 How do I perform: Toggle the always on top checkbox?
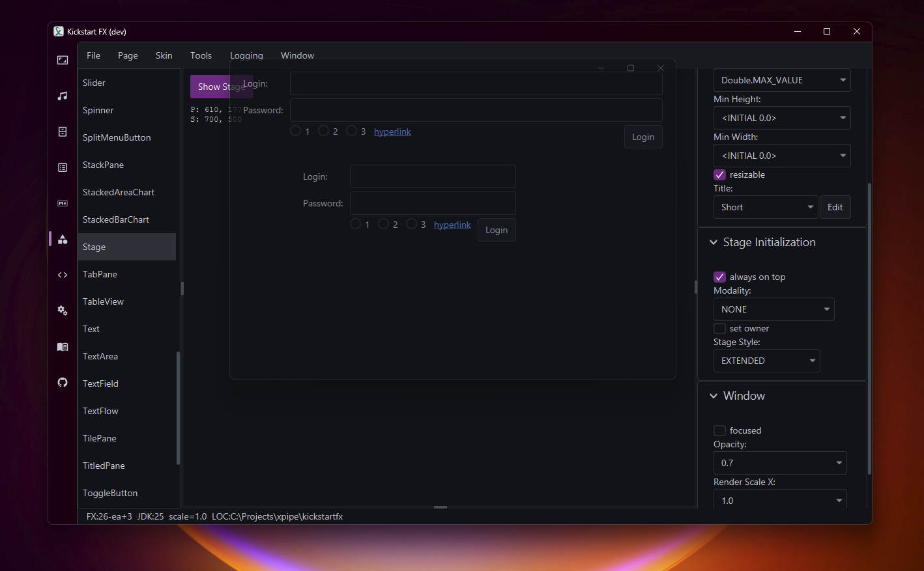tap(720, 277)
